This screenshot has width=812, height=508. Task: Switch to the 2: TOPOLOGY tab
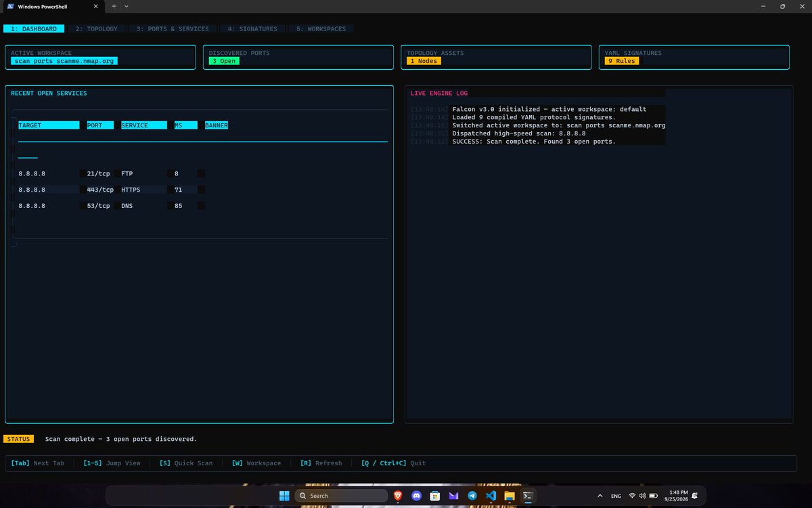pos(97,29)
